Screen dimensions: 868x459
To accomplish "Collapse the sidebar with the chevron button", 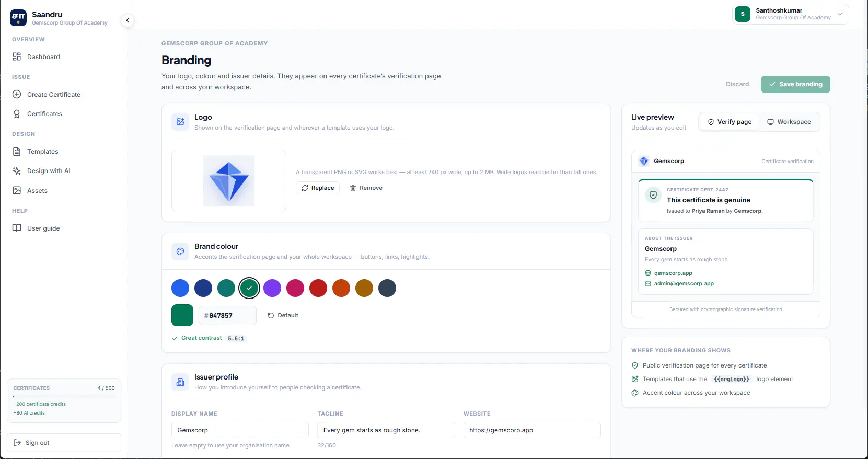I will 128,20.
